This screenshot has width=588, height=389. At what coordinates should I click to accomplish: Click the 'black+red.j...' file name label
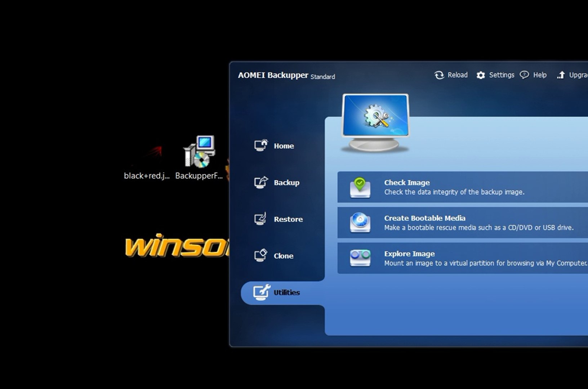point(147,176)
